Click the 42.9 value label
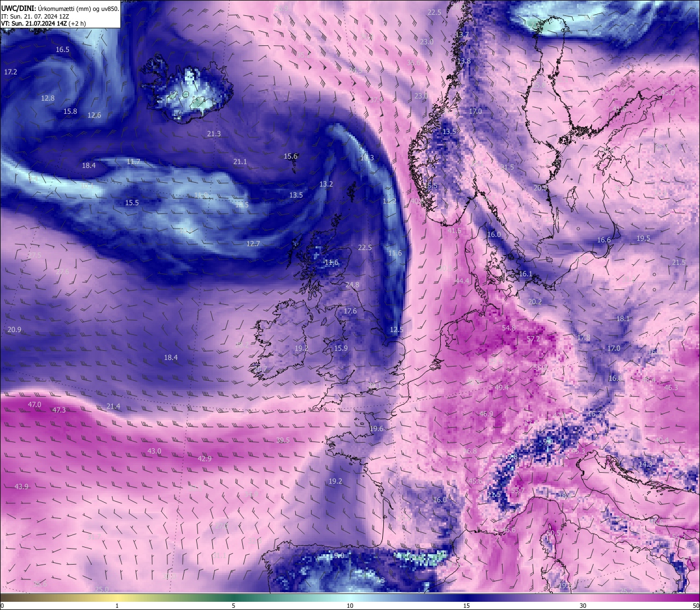Screen dimensions: 700x610 coord(205,459)
